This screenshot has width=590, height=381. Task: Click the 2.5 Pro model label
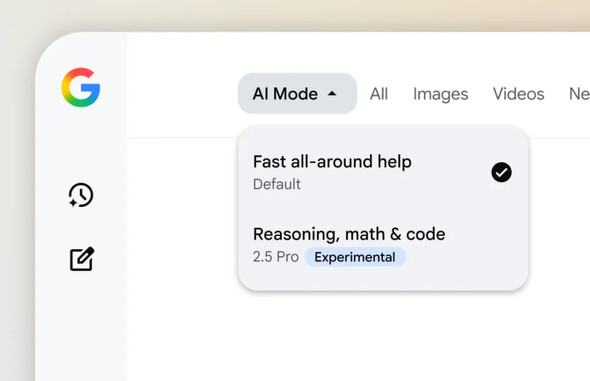[276, 257]
